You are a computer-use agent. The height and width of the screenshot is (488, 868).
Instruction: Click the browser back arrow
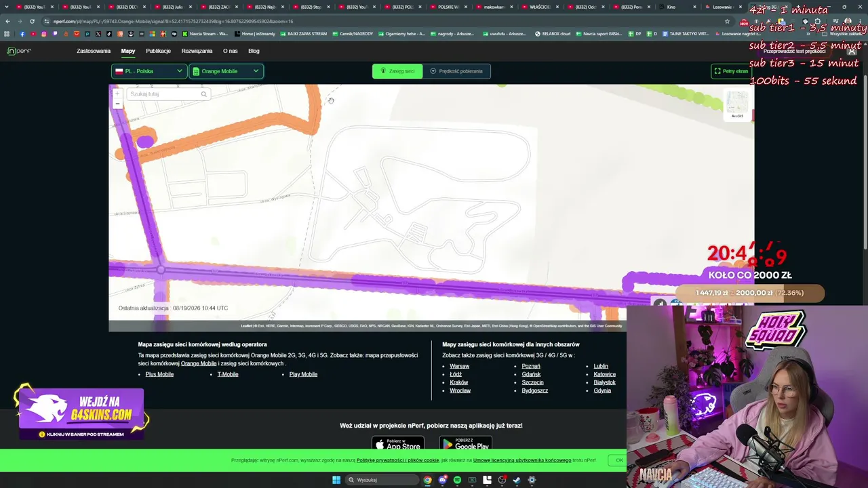[8, 21]
